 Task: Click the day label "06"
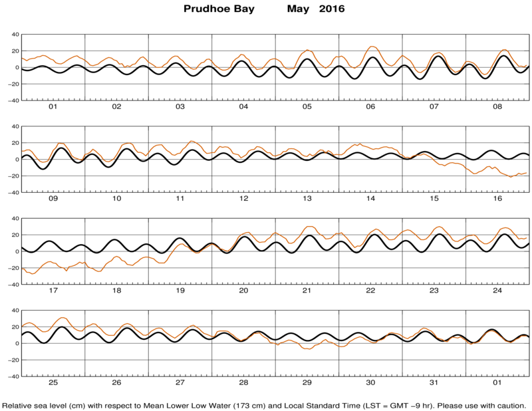click(370, 106)
